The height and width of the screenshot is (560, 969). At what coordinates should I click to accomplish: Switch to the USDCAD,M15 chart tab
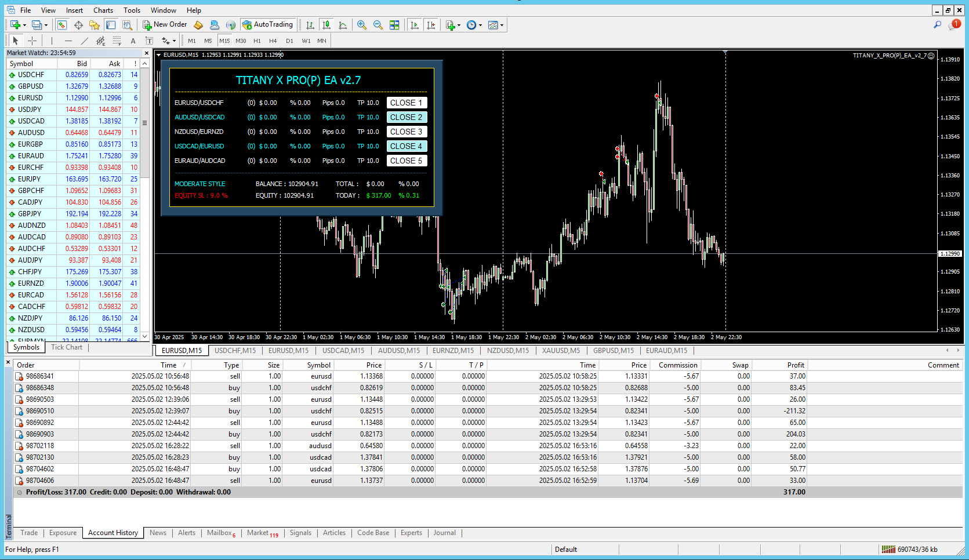pos(343,351)
